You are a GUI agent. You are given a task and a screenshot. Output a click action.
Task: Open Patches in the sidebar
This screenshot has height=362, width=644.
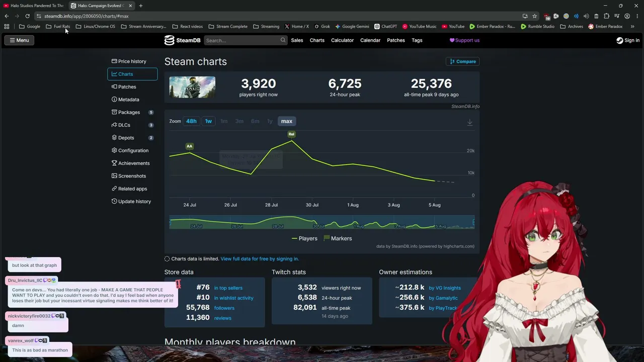pos(132,87)
